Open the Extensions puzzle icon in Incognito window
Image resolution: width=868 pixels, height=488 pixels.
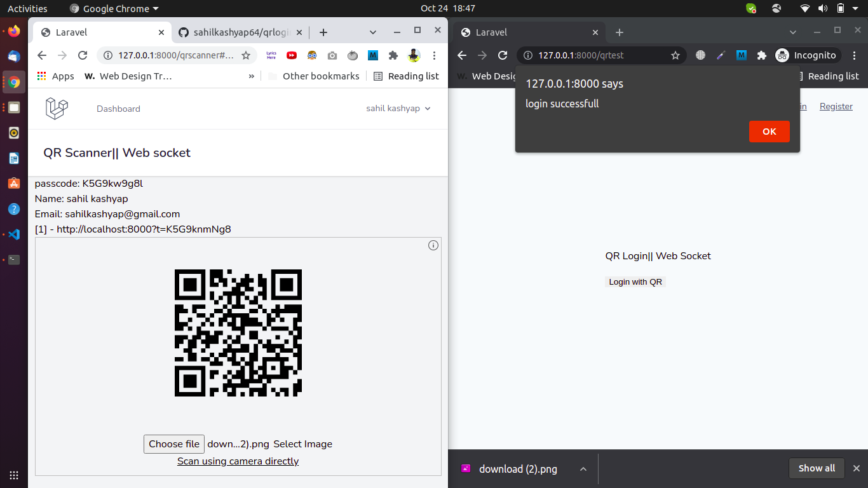click(762, 55)
